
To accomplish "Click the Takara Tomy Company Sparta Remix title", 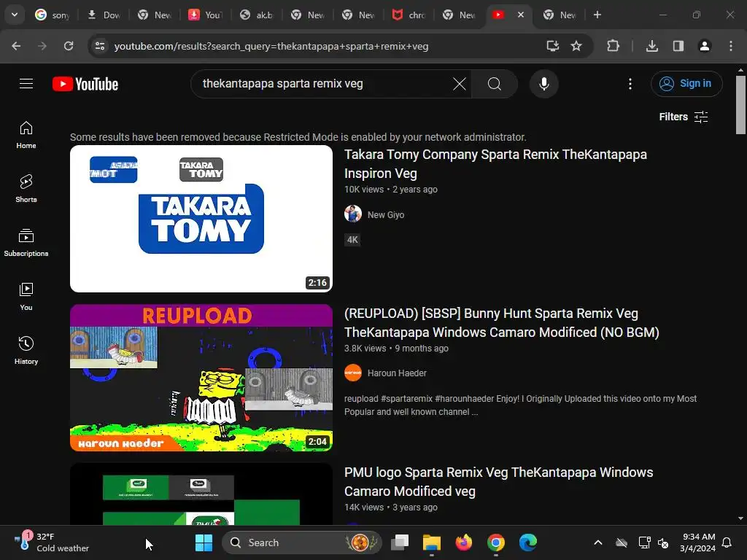I will coord(495,164).
